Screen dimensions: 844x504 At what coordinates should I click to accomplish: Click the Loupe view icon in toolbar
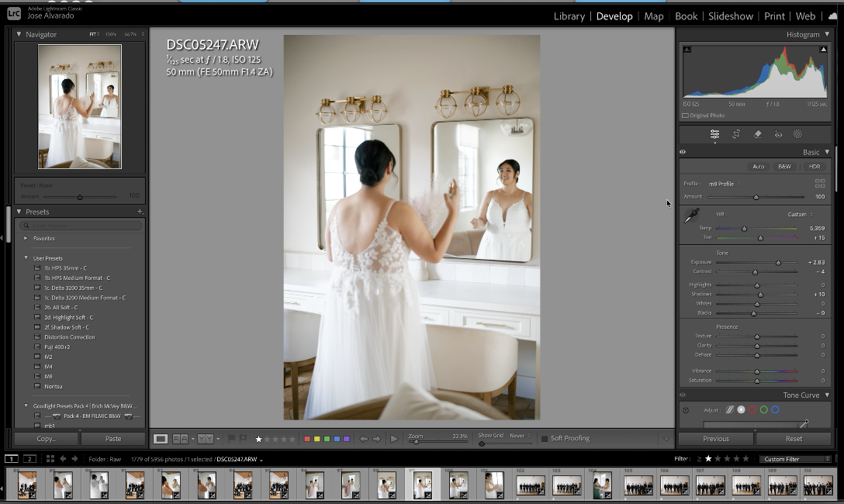161,439
